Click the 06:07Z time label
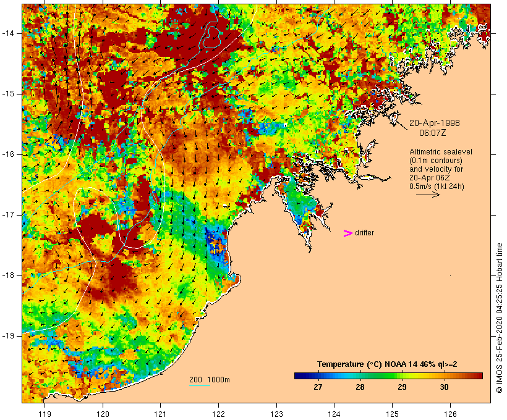Image resolution: width=507 pixels, height=420 pixels. pyautogui.click(x=435, y=132)
